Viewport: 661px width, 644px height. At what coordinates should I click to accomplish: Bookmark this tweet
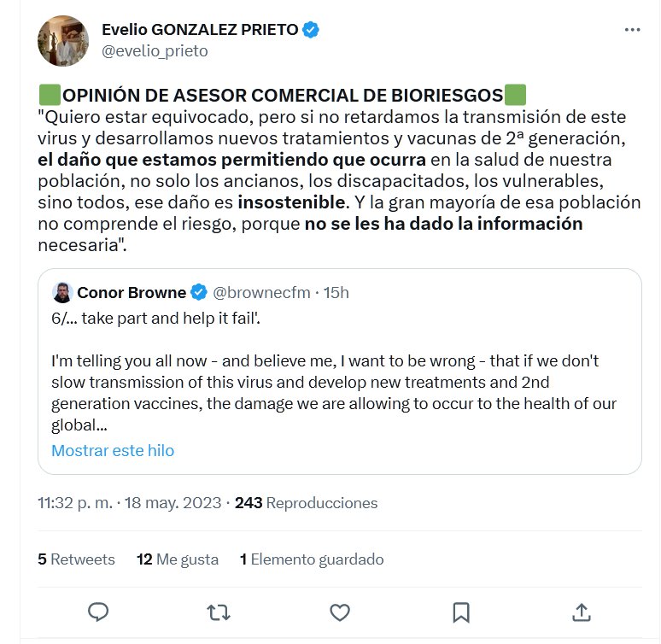460,612
